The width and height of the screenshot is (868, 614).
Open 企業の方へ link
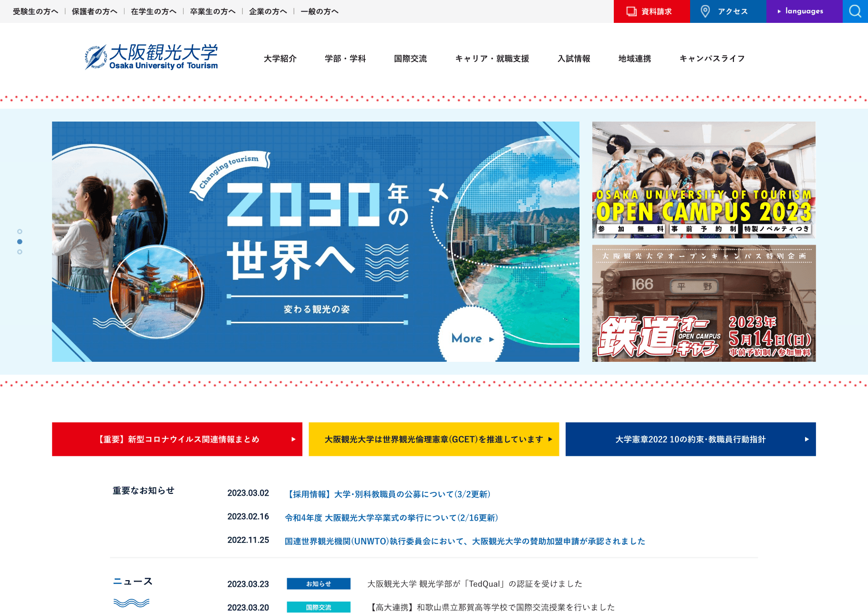(268, 11)
